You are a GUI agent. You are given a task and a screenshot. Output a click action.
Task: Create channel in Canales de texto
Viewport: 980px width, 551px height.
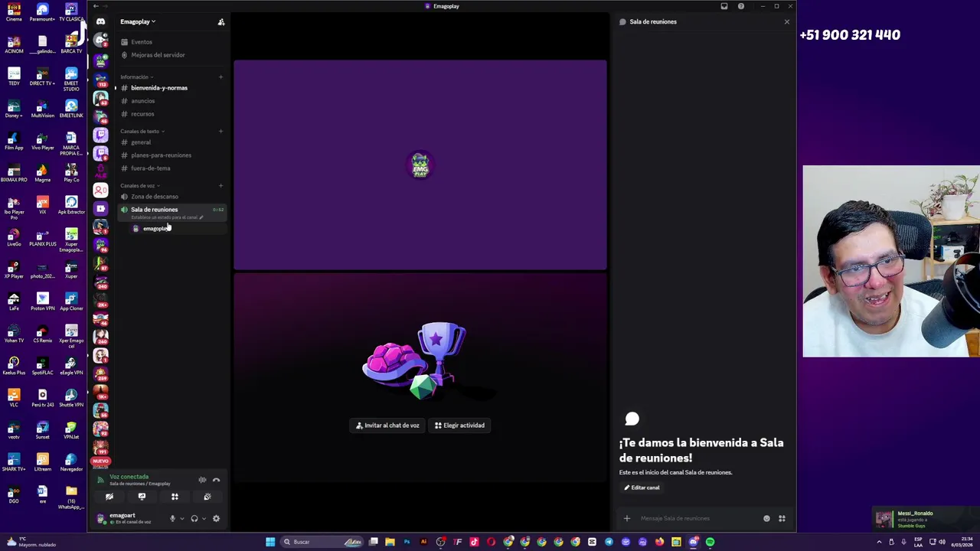(x=221, y=131)
